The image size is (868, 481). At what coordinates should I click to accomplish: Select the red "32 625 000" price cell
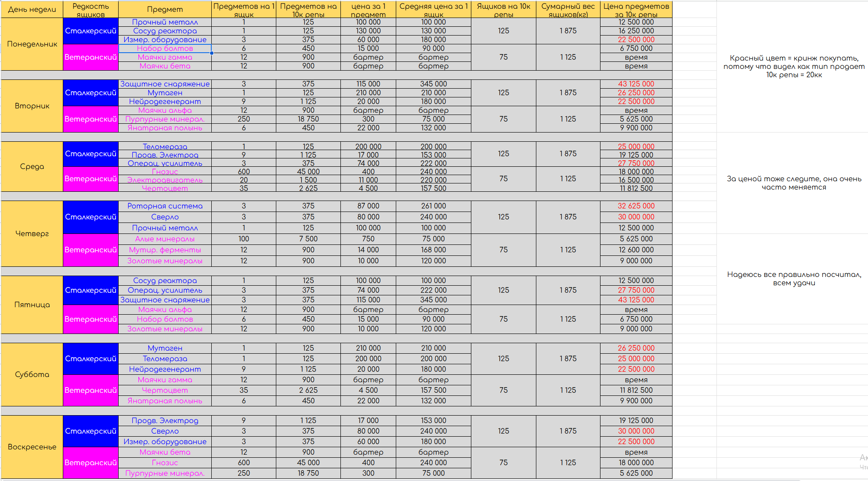(636, 206)
